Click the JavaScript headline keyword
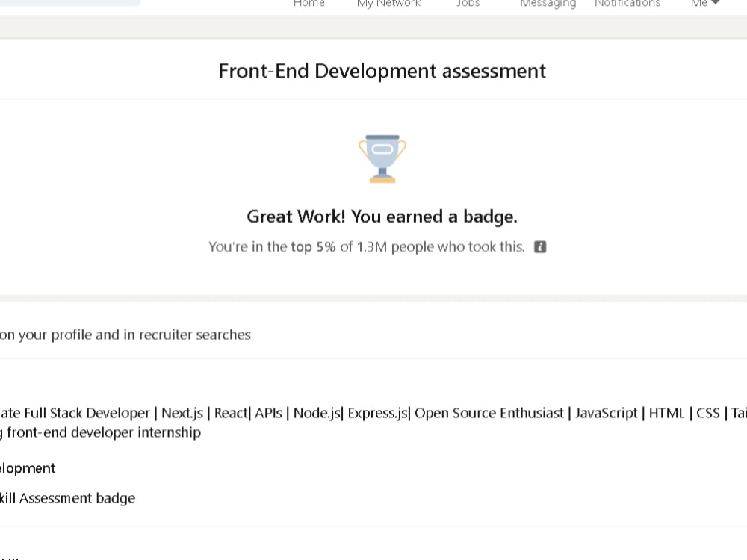This screenshot has width=747, height=560. 606,413
